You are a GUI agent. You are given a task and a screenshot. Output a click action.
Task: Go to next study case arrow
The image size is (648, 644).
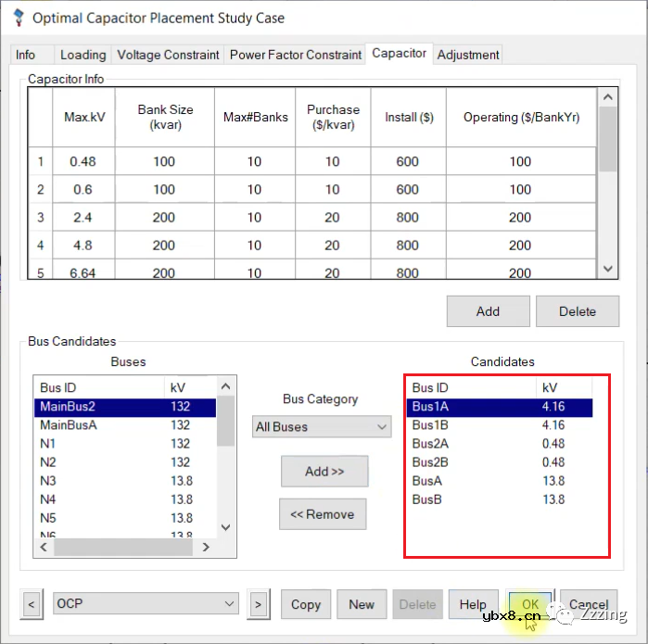(x=258, y=604)
